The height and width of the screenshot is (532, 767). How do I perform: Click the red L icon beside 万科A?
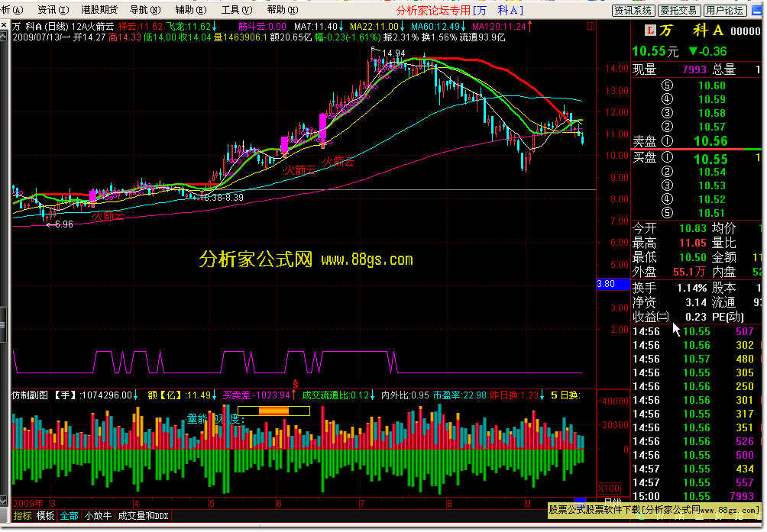651,31
